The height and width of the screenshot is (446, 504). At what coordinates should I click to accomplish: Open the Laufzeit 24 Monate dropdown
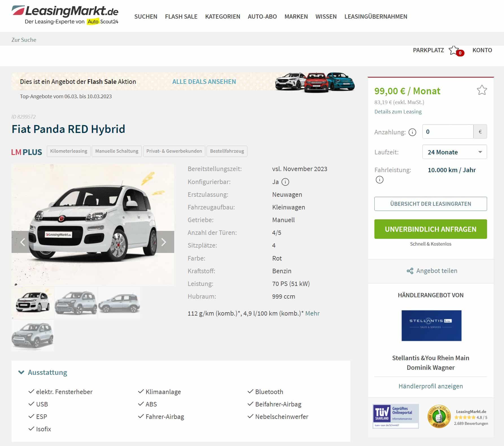click(455, 152)
